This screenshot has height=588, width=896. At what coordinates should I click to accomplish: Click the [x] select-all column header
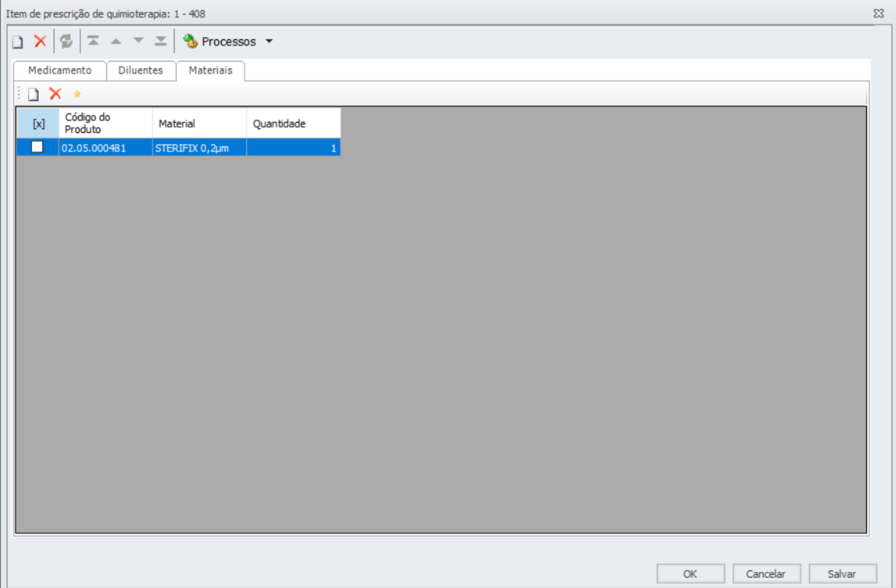click(x=38, y=124)
